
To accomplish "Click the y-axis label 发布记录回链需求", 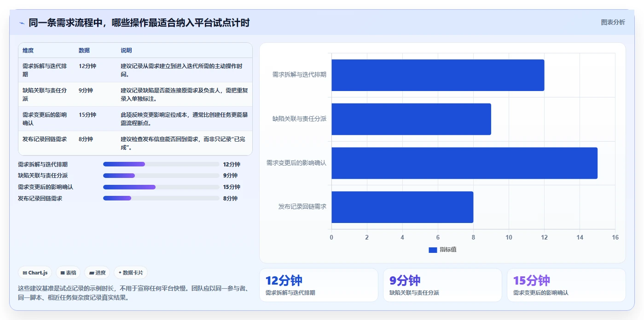I will [302, 207].
